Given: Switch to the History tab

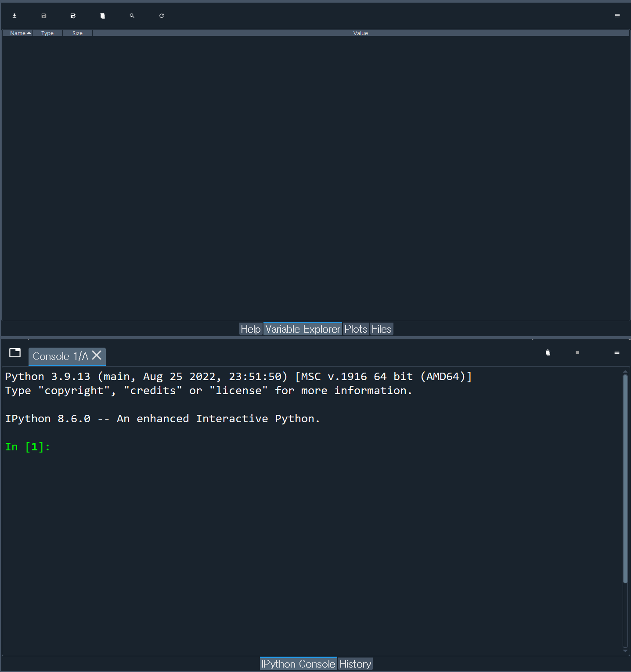Looking at the screenshot, I should pos(355,664).
